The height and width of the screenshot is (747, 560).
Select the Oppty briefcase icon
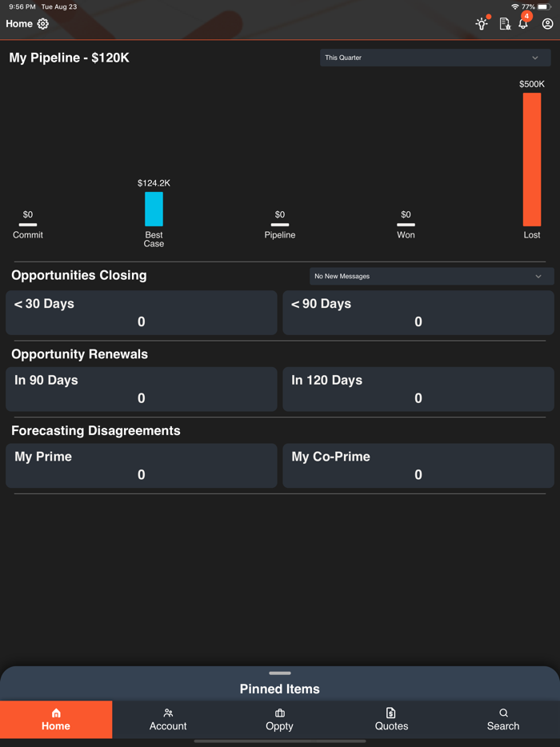coord(279,718)
